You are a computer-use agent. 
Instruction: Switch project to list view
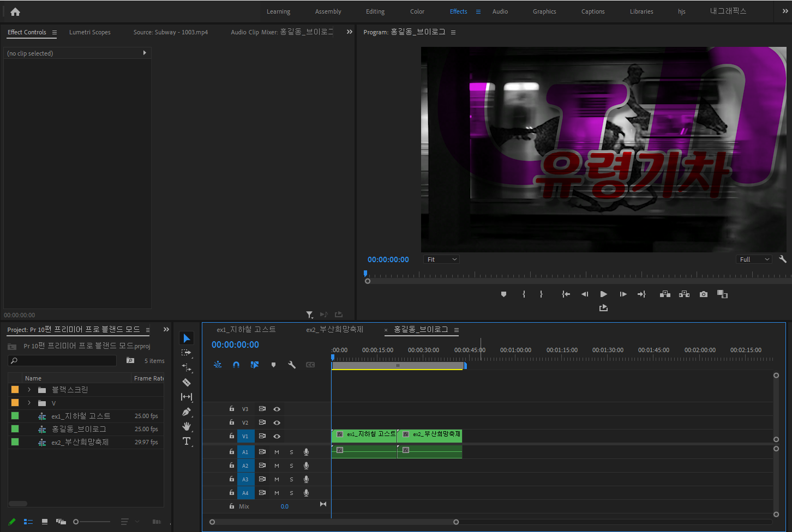pyautogui.click(x=28, y=522)
